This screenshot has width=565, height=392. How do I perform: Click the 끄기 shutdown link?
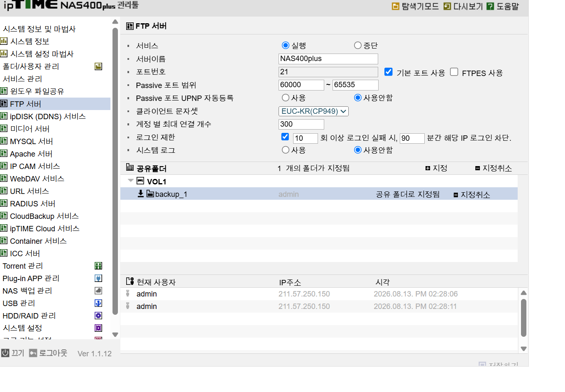(18, 353)
